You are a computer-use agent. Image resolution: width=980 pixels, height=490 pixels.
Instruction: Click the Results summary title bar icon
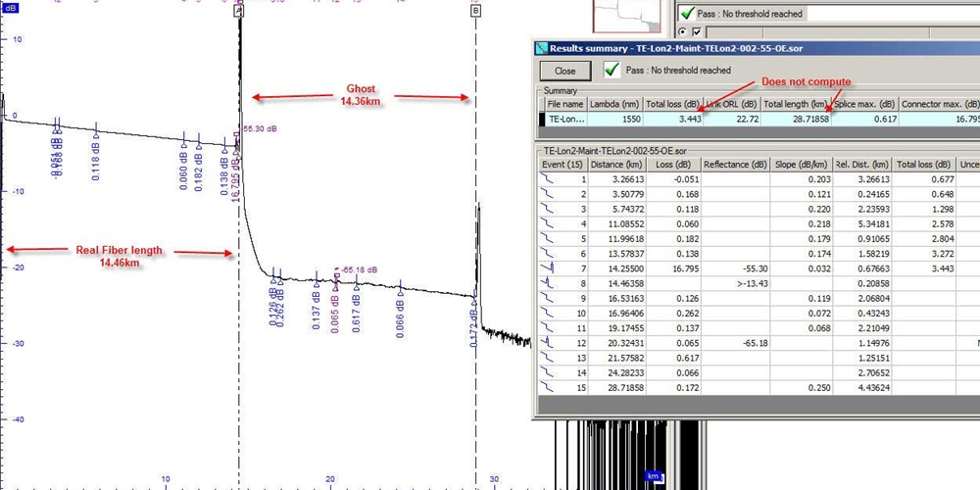click(541, 48)
